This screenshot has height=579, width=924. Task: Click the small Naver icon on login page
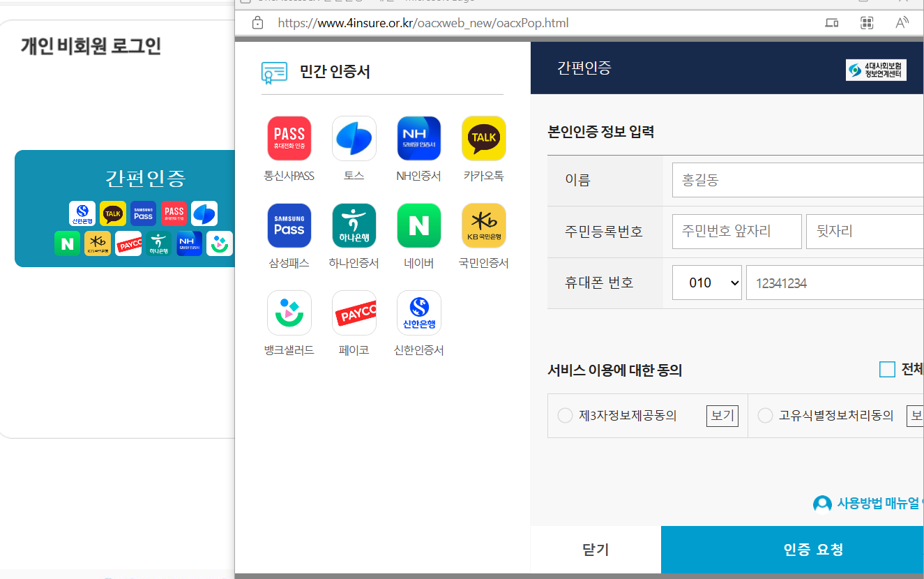pyautogui.click(x=67, y=243)
